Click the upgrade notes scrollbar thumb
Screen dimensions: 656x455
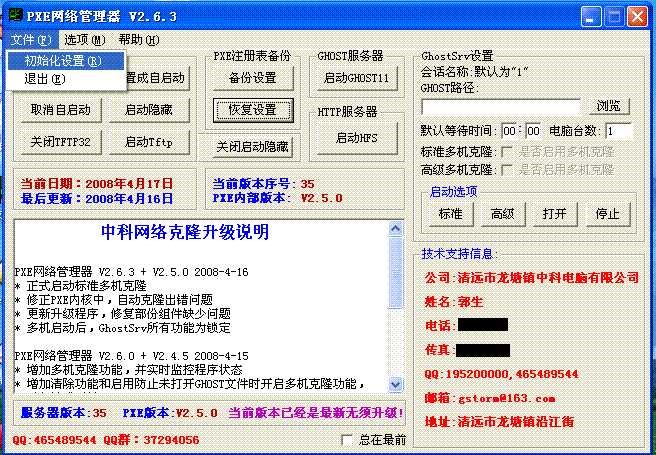[x=395, y=273]
